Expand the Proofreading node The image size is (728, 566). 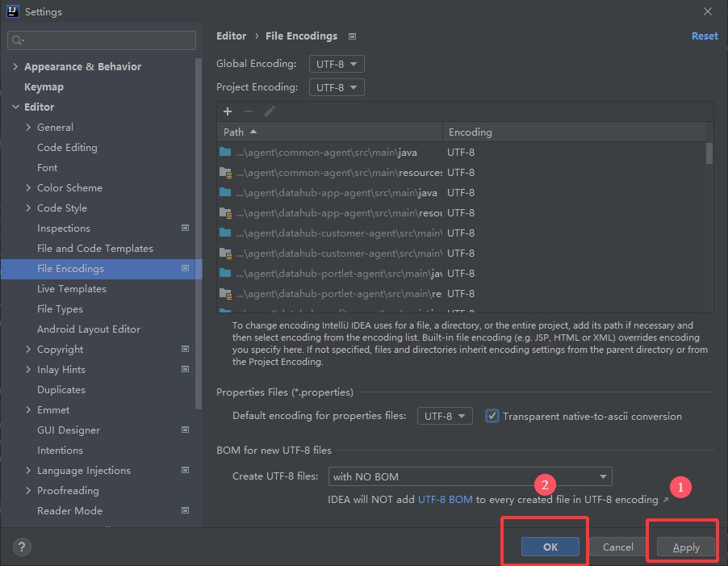tap(28, 490)
